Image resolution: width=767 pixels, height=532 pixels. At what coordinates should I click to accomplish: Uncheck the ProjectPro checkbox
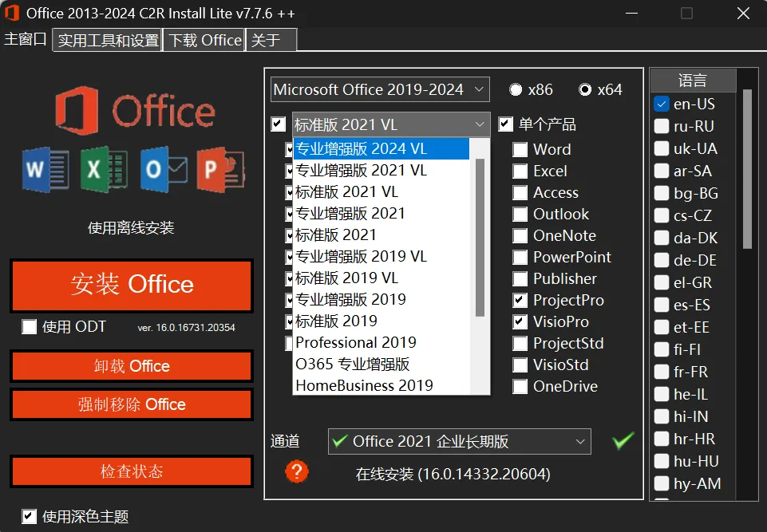pyautogui.click(x=520, y=300)
